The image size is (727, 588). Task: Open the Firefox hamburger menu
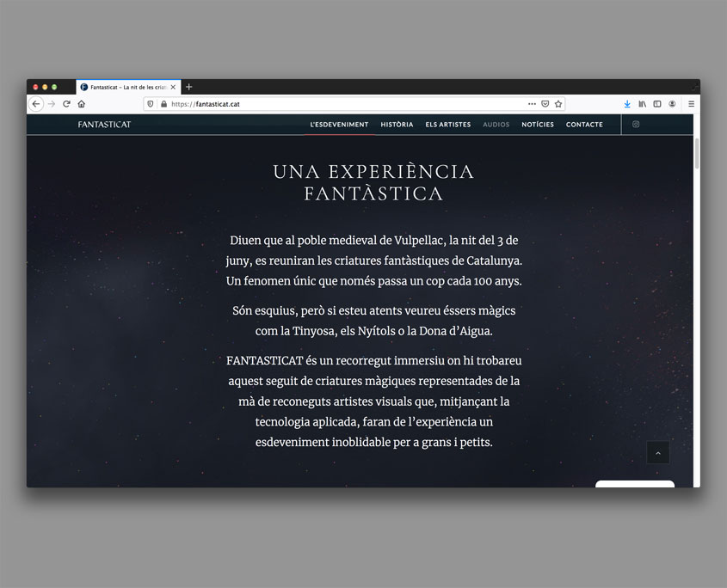(x=691, y=104)
